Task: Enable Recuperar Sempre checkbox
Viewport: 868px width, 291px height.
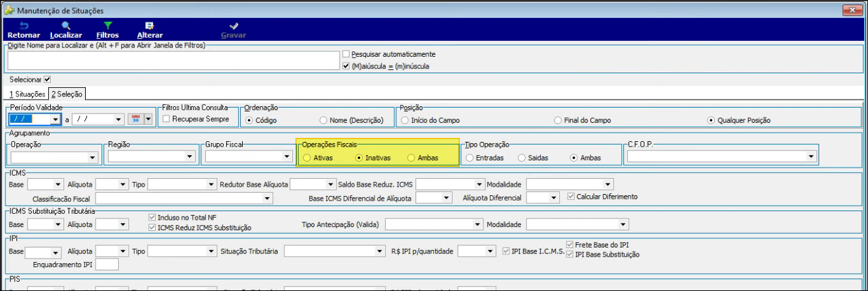Action: 166,119
